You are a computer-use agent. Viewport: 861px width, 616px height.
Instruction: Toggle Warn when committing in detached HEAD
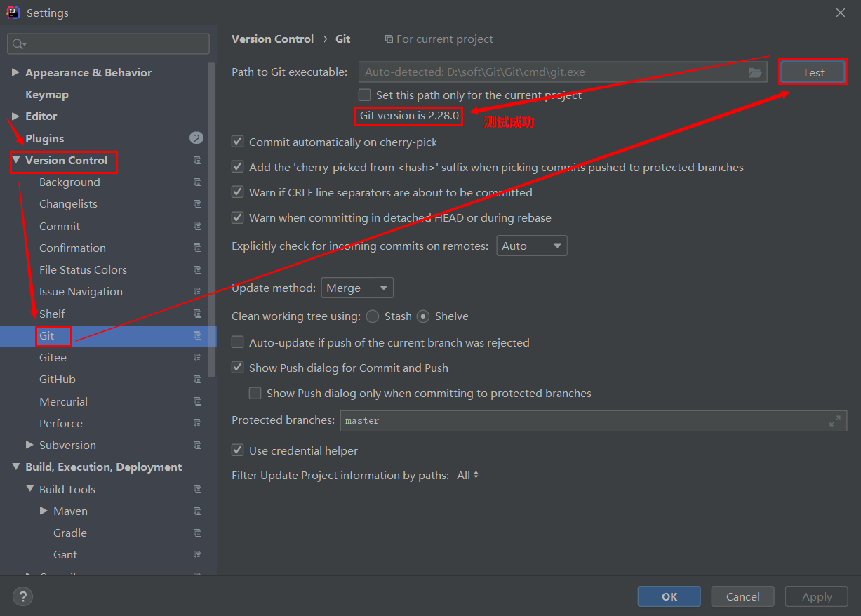tap(237, 217)
